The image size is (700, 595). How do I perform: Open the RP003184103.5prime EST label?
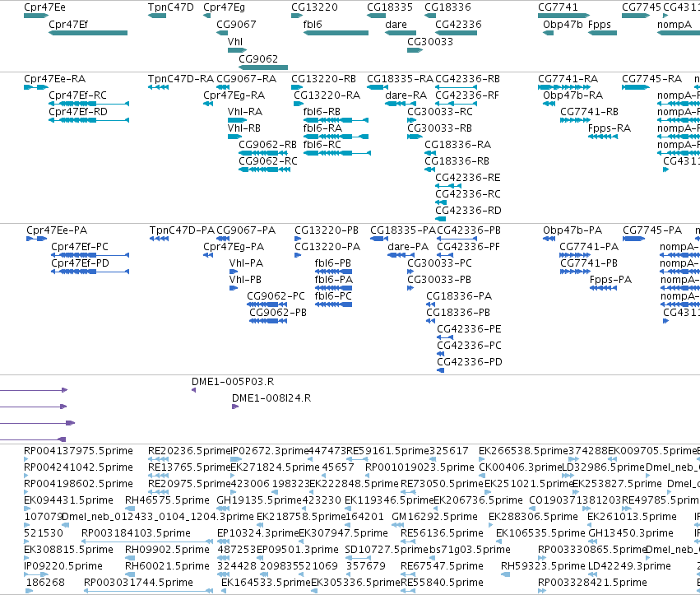point(137,533)
